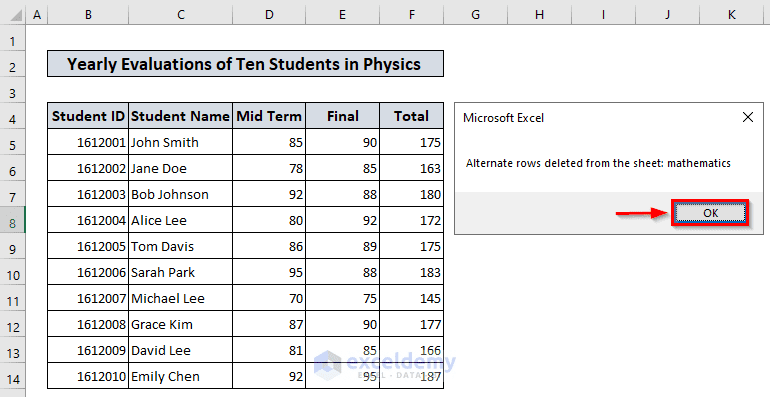This screenshot has width=770, height=397.
Task: Select Michael Lee's total 145
Action: (412, 298)
